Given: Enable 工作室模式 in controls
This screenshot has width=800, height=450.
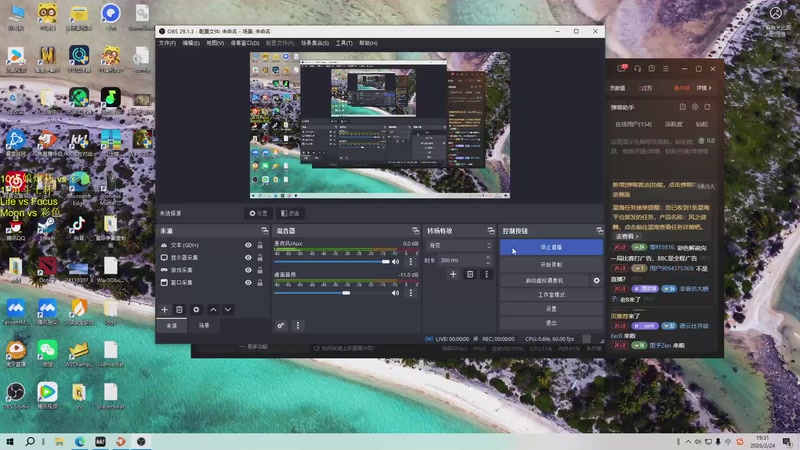Looking at the screenshot, I should (551, 295).
